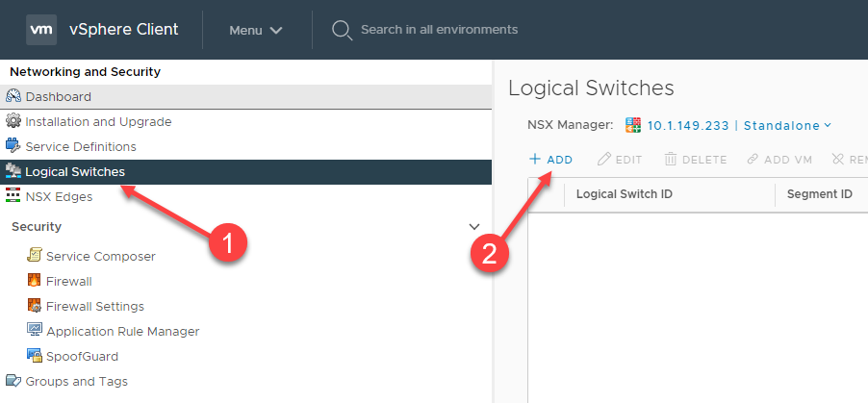Image resolution: width=868 pixels, height=403 pixels.
Task: Click the SpoofGuard lock icon
Action: point(35,356)
